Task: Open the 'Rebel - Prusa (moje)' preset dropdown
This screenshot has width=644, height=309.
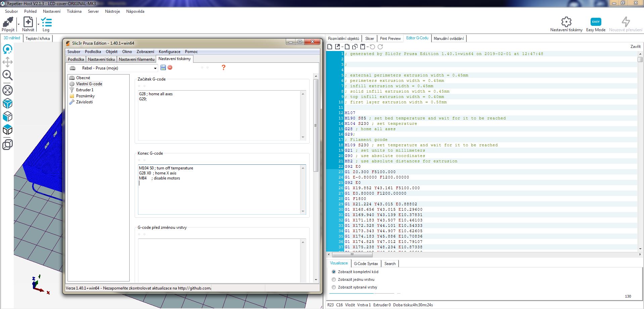Action: [155, 68]
